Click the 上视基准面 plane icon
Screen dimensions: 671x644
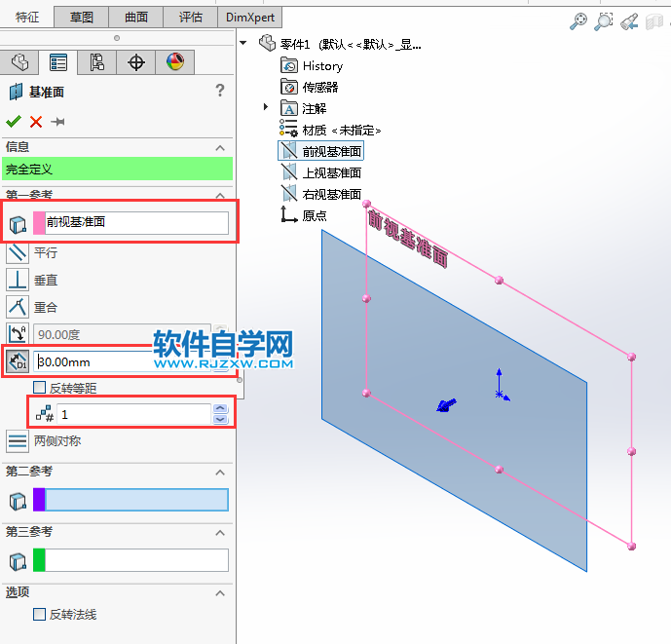(x=289, y=172)
